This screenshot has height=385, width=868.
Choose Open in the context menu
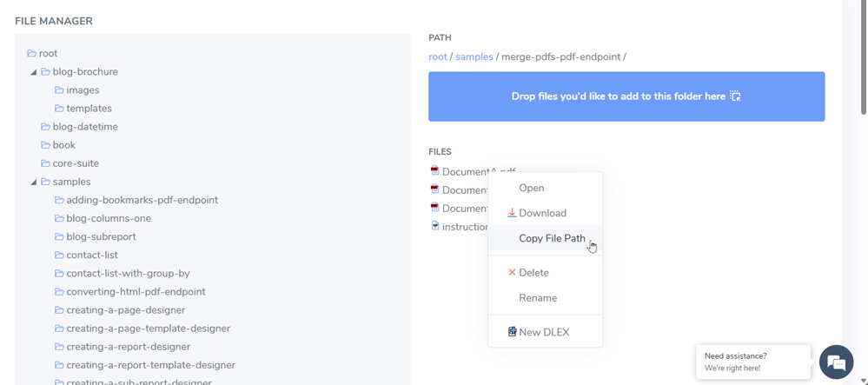[x=531, y=188]
